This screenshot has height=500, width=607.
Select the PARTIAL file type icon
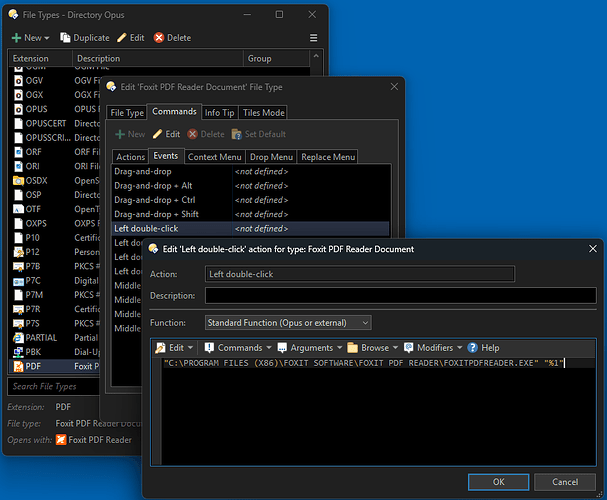(x=18, y=338)
